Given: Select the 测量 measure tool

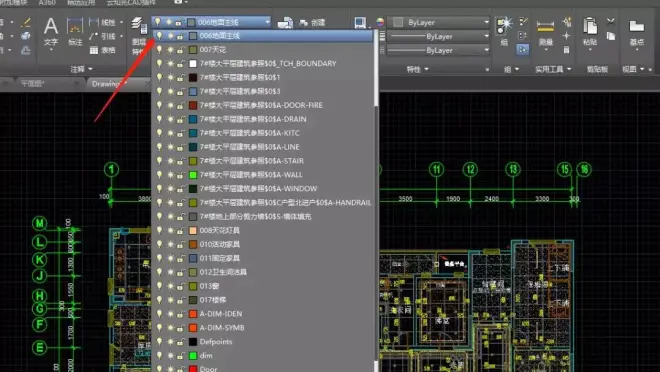Looking at the screenshot, I should point(546,33).
